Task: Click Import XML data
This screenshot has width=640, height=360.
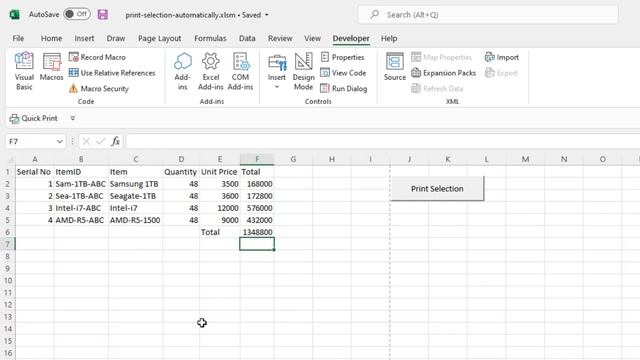Action: point(502,57)
